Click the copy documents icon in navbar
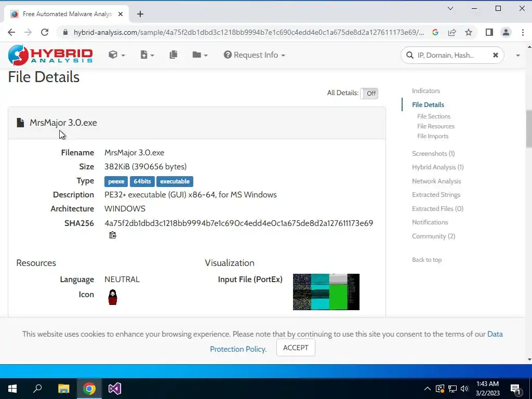This screenshot has width=532, height=399. [174, 55]
